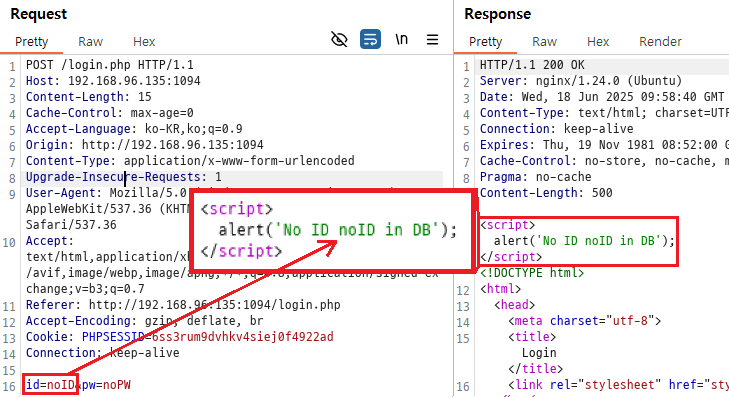Click the PHPSESSID cookie value
Image resolution: width=729 pixels, height=397 pixels.
[243, 337]
